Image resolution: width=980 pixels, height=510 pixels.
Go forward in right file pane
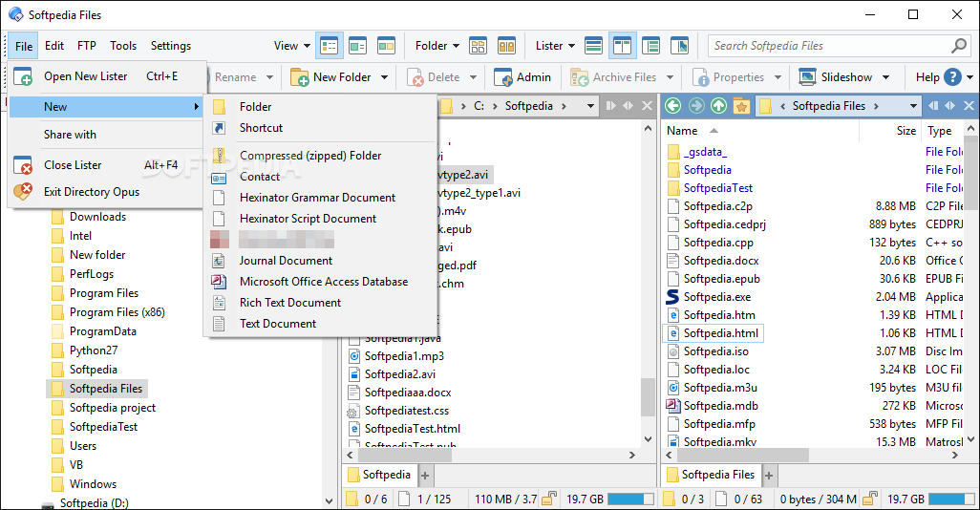(696, 106)
